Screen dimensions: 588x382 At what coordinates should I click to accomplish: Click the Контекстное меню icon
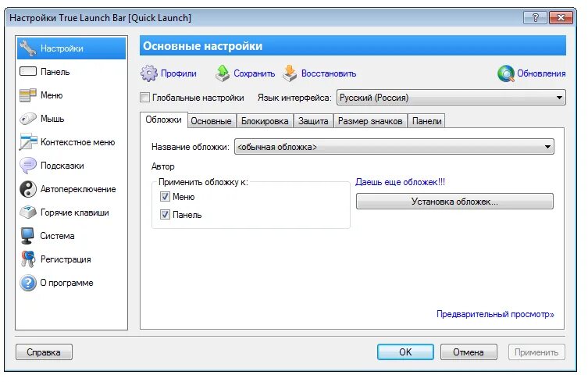(28, 142)
